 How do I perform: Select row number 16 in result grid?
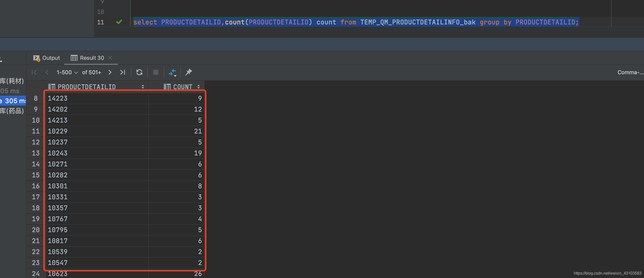[36, 186]
